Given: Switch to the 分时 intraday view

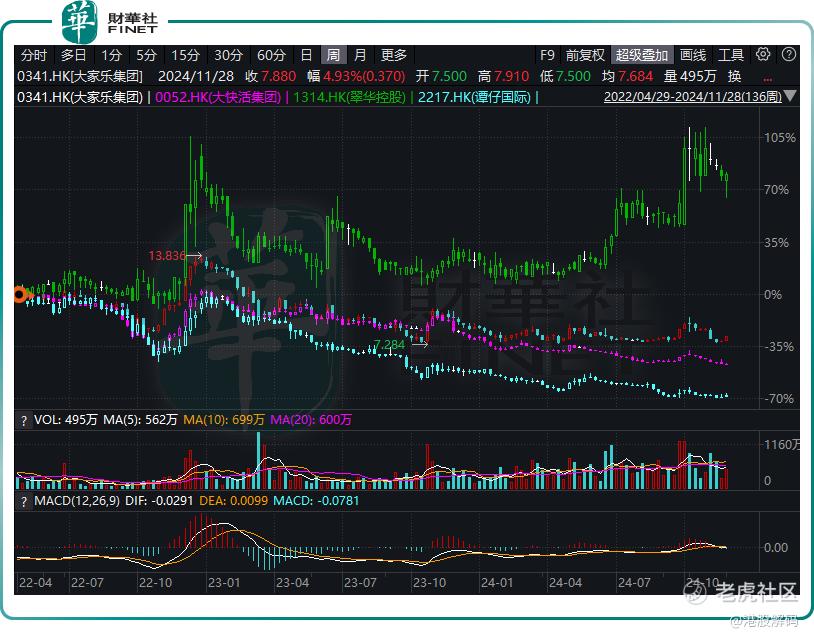Looking at the screenshot, I should pos(34,55).
